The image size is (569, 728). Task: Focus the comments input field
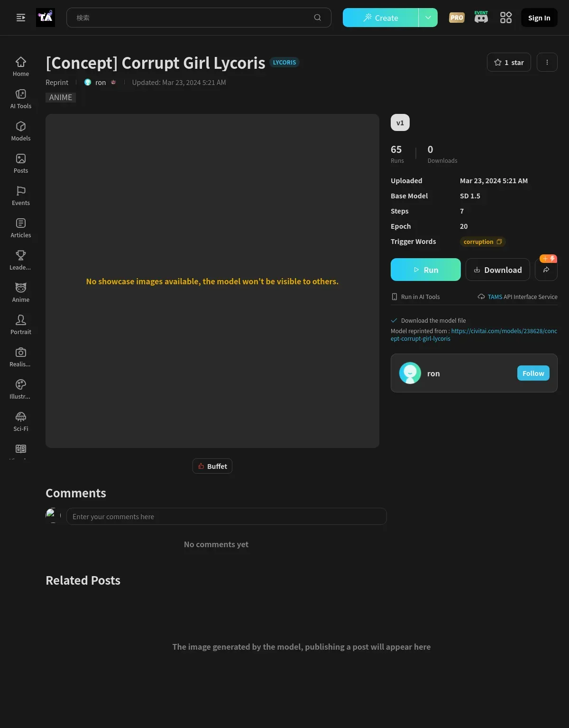227,516
